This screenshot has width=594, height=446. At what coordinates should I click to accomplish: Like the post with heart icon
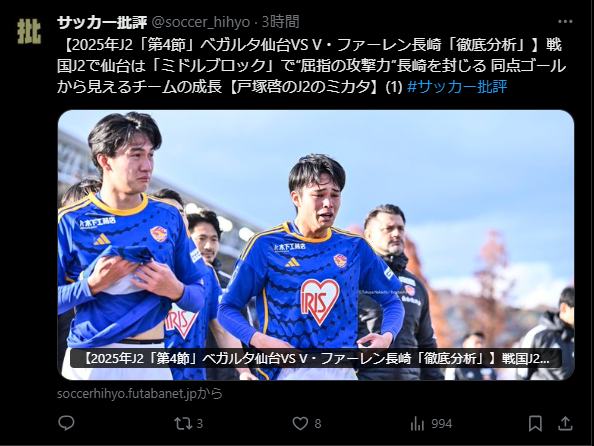tap(300, 423)
